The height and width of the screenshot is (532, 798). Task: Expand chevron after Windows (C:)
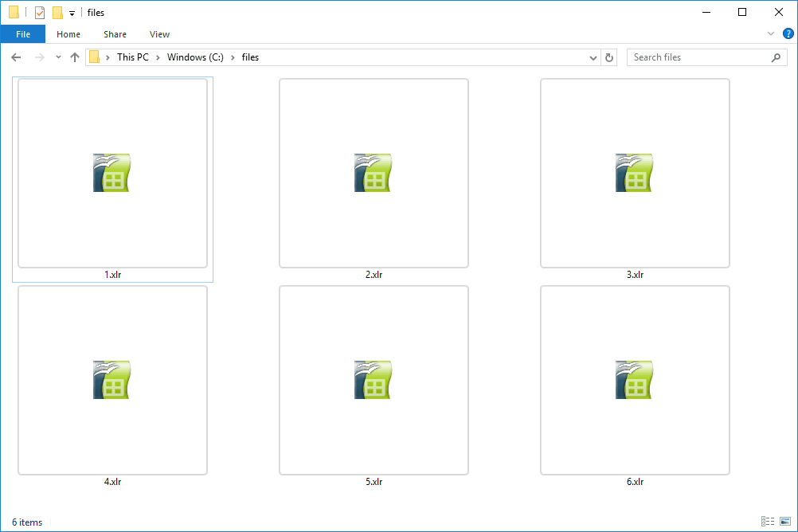pos(233,57)
